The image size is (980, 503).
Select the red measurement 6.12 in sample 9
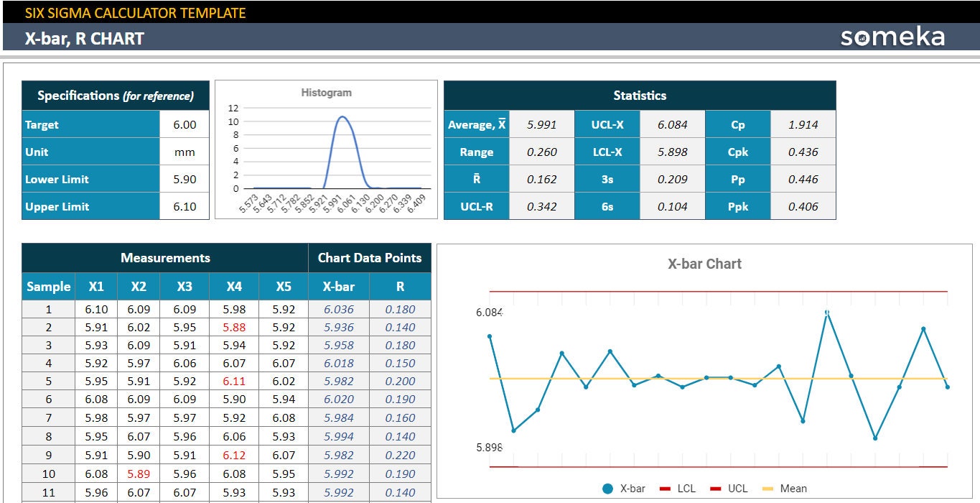click(x=233, y=454)
